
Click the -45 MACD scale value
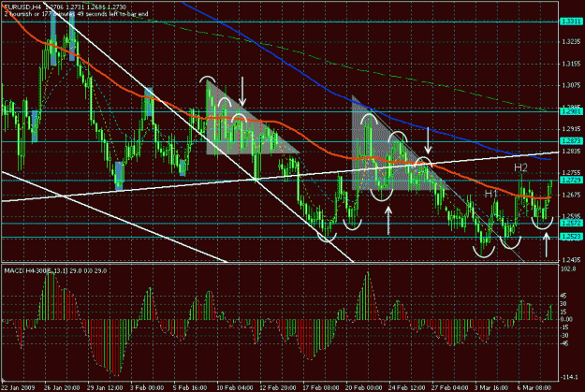564,343
